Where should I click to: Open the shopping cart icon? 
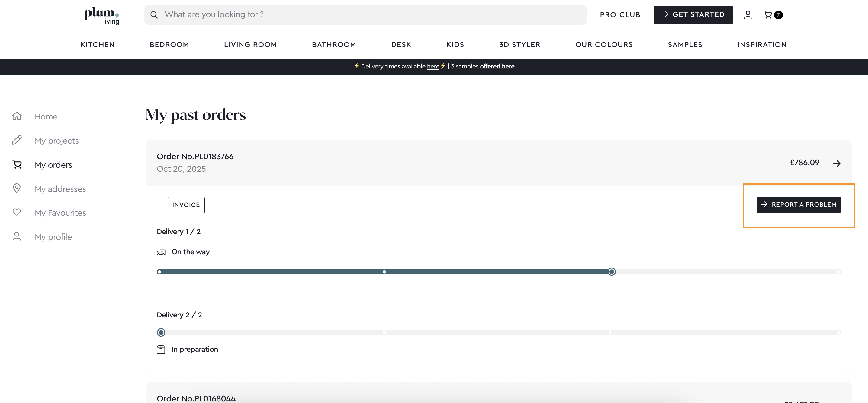pos(768,15)
